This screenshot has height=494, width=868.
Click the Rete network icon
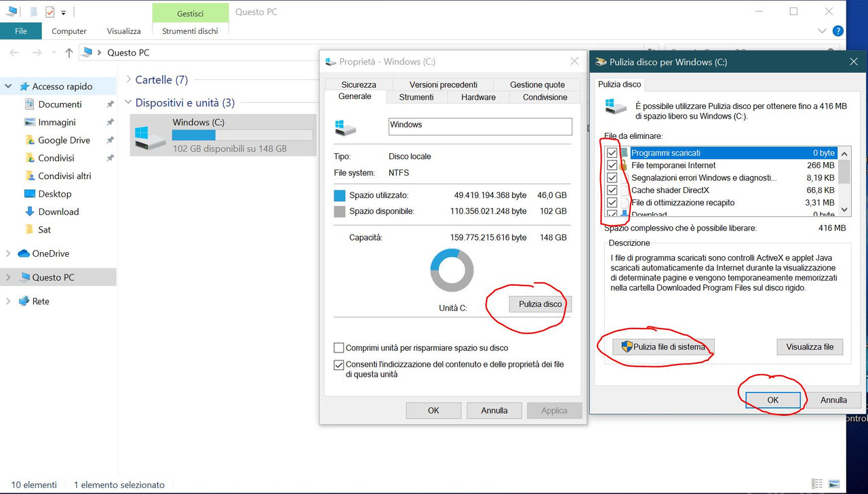click(x=24, y=301)
